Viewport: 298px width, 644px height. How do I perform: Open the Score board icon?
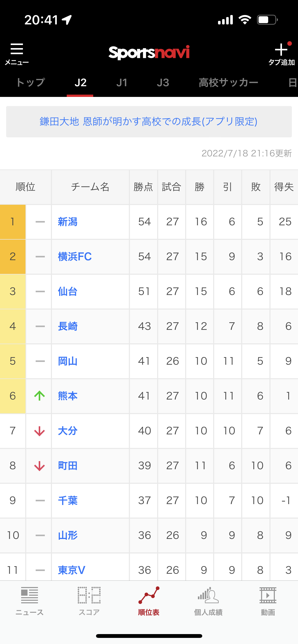(x=89, y=595)
